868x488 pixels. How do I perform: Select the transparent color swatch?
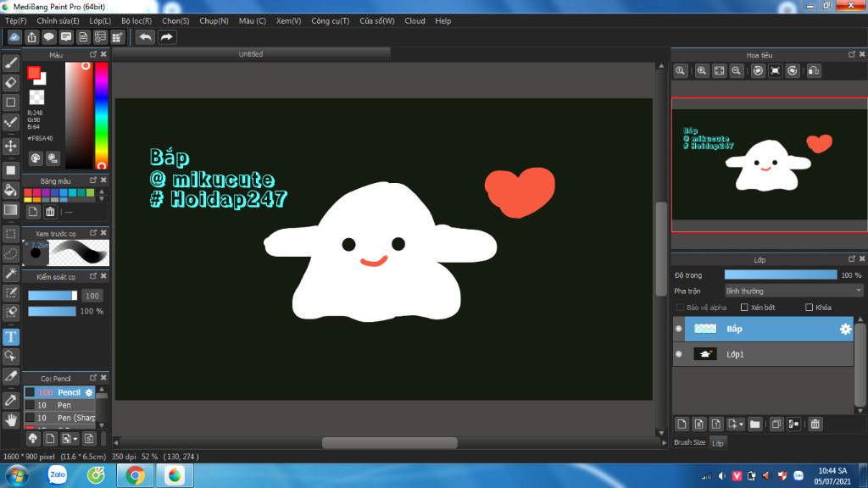click(x=36, y=97)
